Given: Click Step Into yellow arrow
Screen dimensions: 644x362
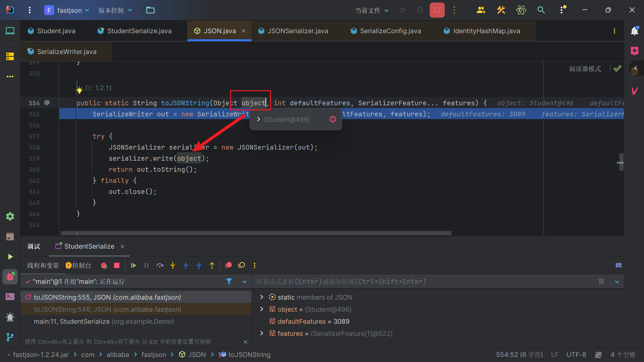Looking at the screenshot, I should 173,265.
